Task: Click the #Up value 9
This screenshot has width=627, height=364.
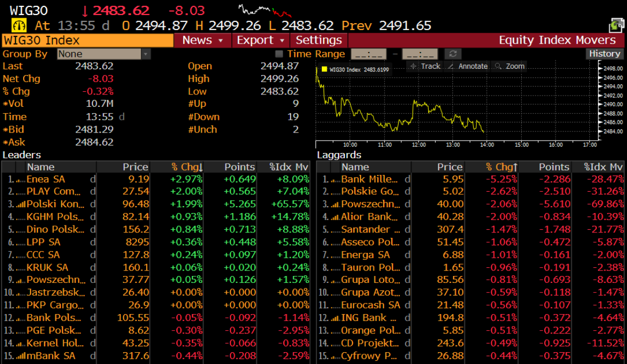Action: (x=296, y=104)
